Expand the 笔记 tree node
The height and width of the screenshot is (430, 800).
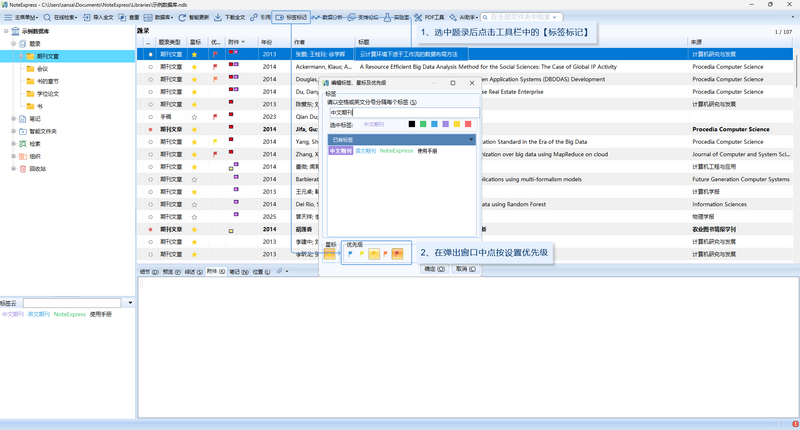click(x=14, y=119)
